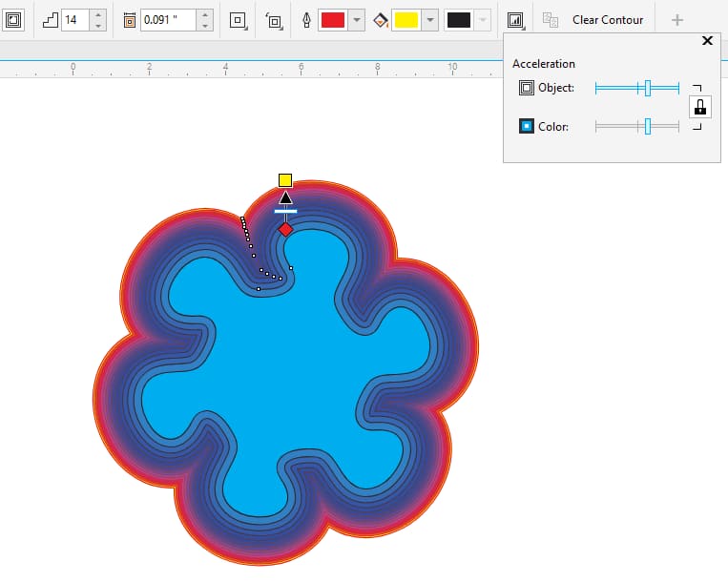Click the fill bucket color icon
The image size is (728, 582).
(380, 20)
